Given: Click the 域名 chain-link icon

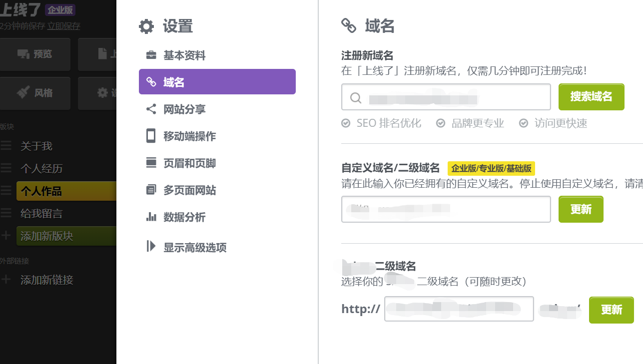Looking at the screenshot, I should (x=151, y=81).
